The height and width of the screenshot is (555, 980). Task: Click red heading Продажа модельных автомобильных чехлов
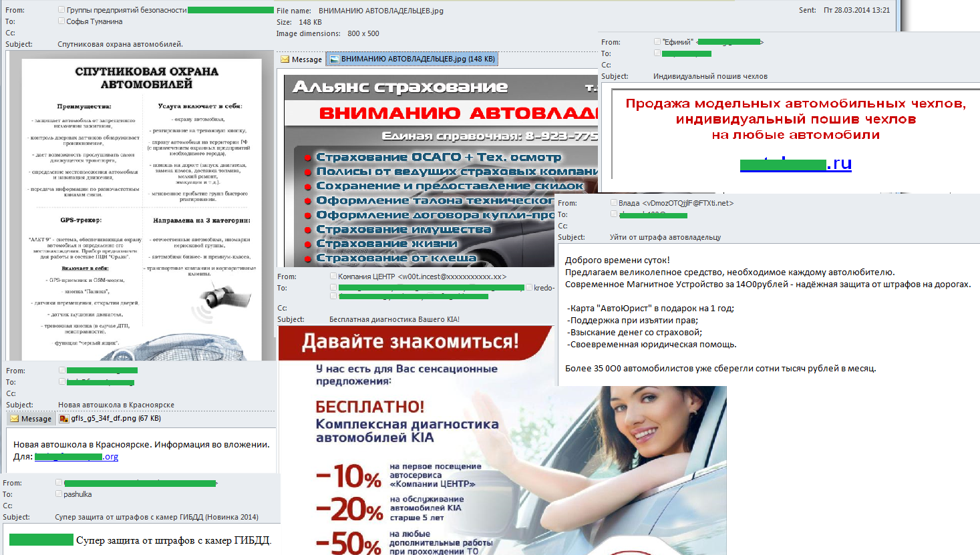coord(796,104)
